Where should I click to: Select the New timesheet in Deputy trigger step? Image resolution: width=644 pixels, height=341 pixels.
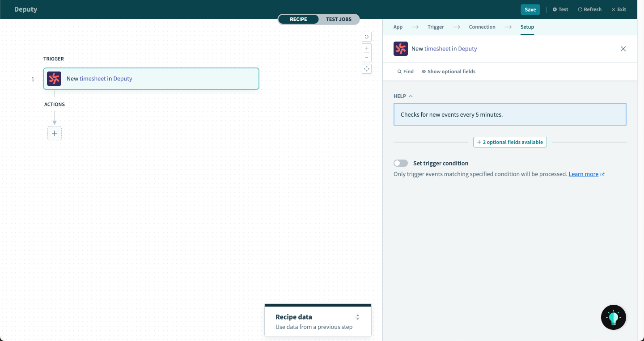pos(151,79)
